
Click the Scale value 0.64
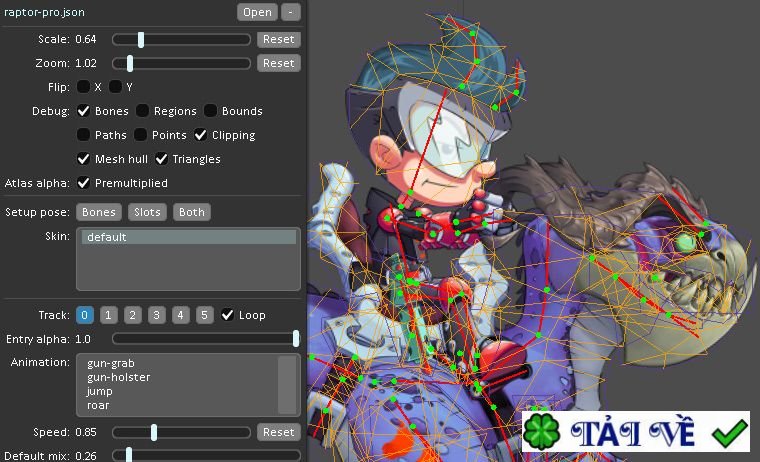point(86,39)
